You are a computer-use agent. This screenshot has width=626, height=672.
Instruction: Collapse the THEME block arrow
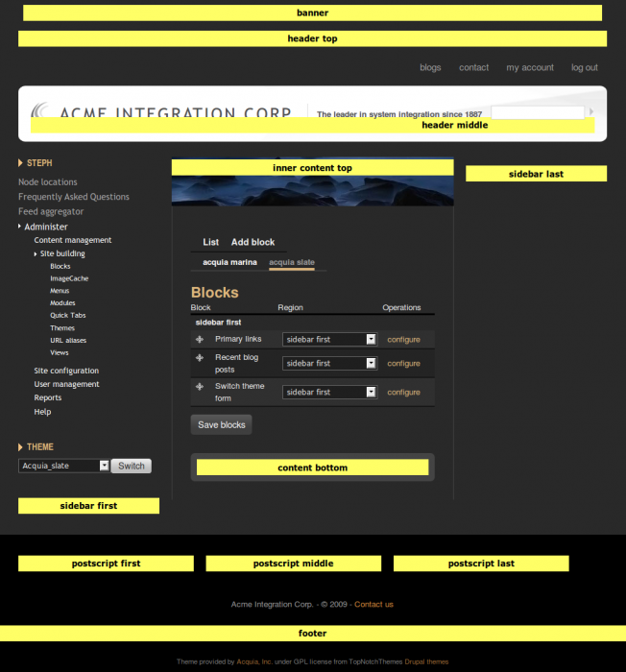click(20, 447)
